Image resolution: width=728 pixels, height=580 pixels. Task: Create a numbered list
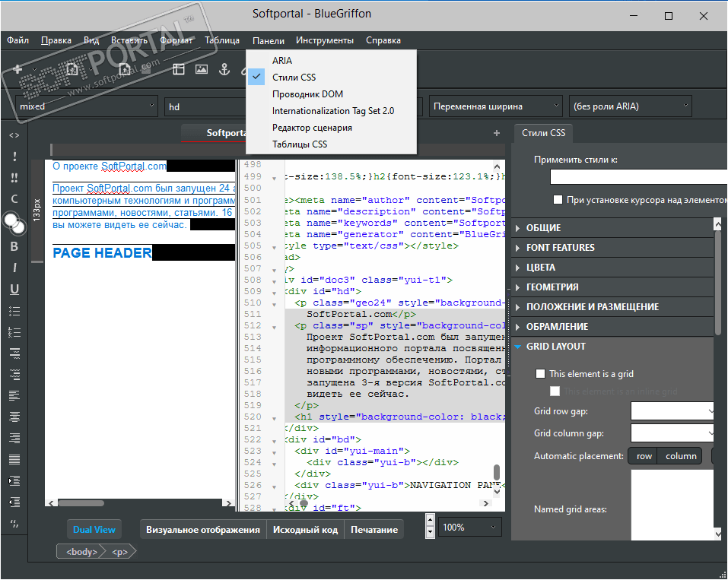[14, 332]
